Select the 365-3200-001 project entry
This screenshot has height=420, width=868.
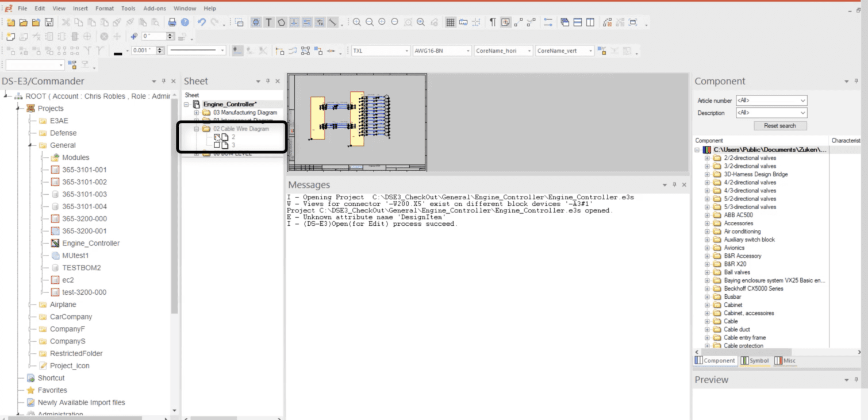tap(84, 231)
